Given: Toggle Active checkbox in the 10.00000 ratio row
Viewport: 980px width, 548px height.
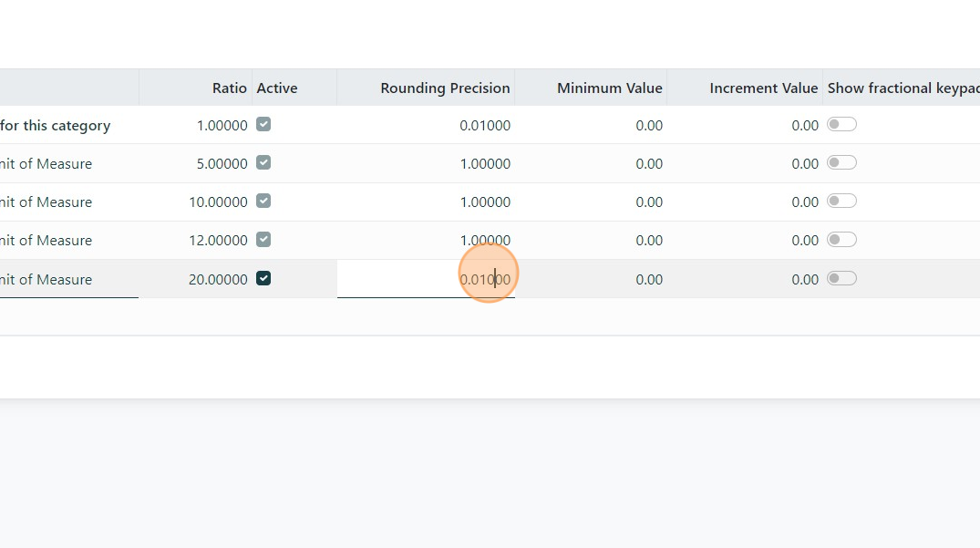Looking at the screenshot, I should pyautogui.click(x=263, y=201).
